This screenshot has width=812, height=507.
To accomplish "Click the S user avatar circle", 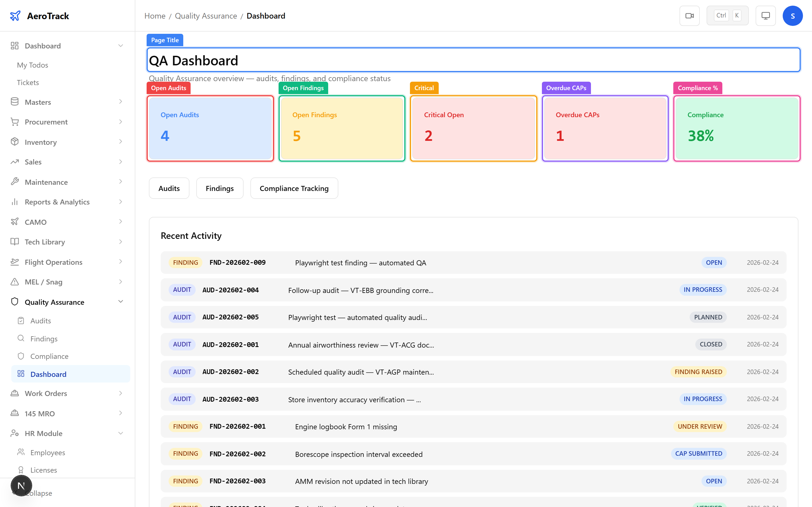I will point(793,15).
